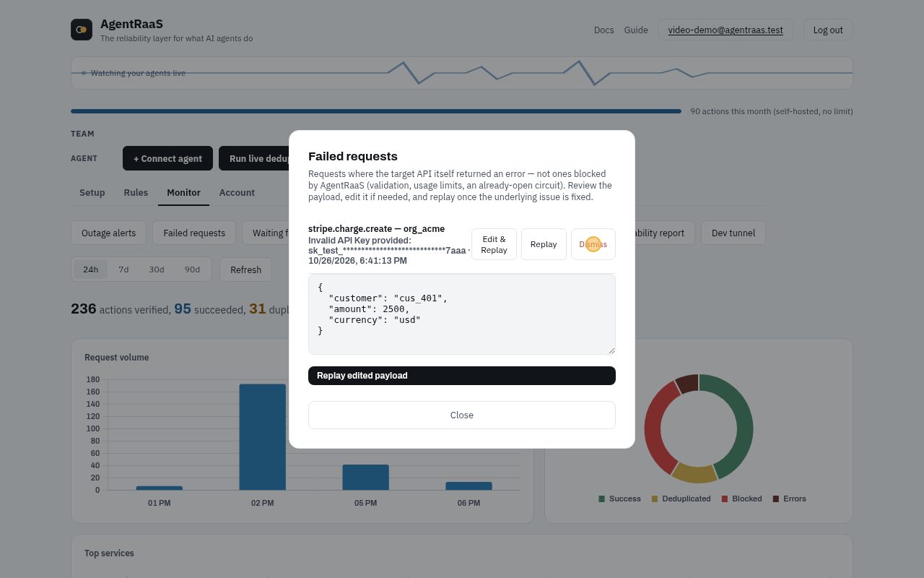Select the 7d time range
The image size is (924, 578).
coord(123,269)
